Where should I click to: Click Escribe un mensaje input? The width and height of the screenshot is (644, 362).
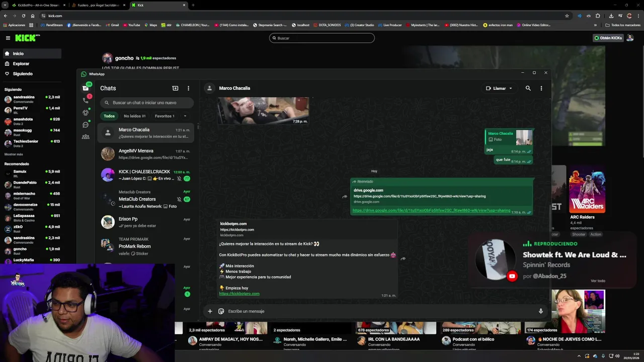coord(380,311)
